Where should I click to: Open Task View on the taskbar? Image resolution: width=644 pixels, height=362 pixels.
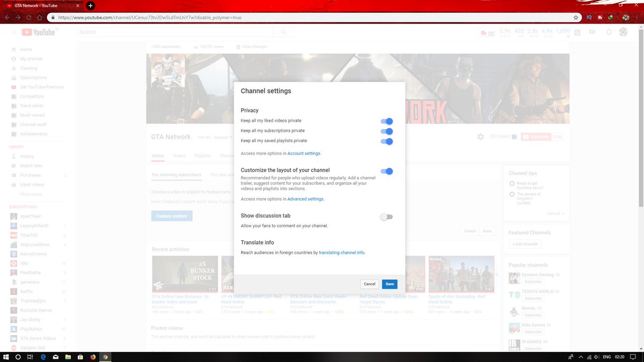pyautogui.click(x=31, y=357)
